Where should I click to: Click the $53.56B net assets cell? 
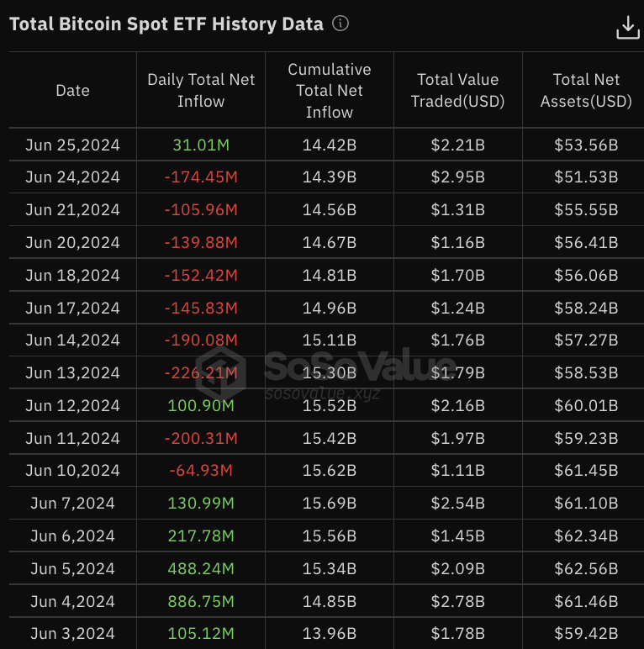pos(586,145)
